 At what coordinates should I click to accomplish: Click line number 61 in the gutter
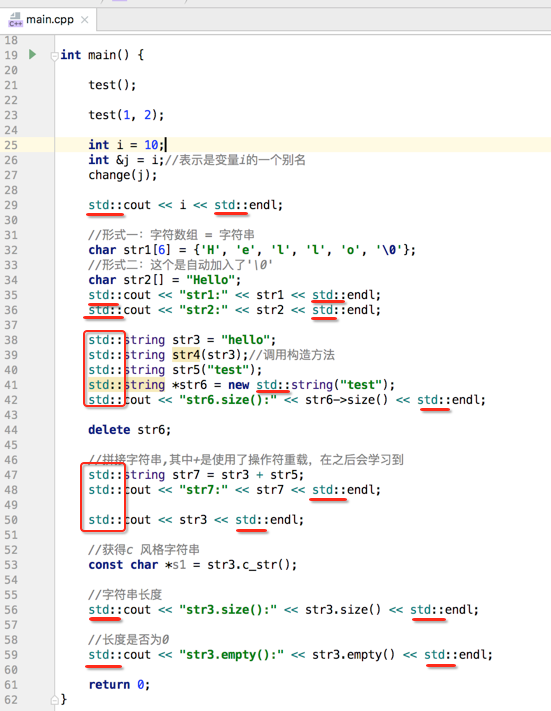(11, 685)
